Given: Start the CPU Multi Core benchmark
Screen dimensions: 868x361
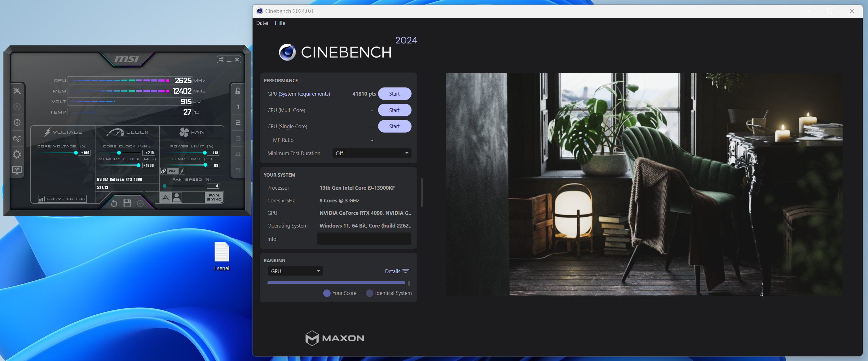Looking at the screenshot, I should coord(394,110).
